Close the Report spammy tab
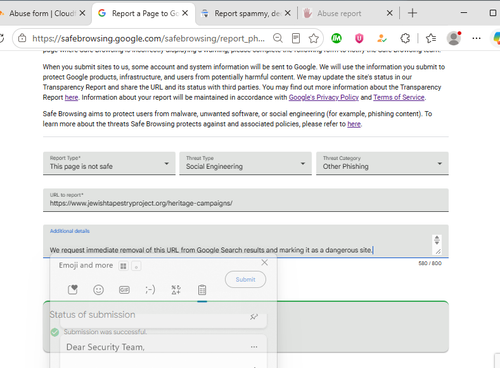This screenshot has height=368, width=500. point(288,13)
